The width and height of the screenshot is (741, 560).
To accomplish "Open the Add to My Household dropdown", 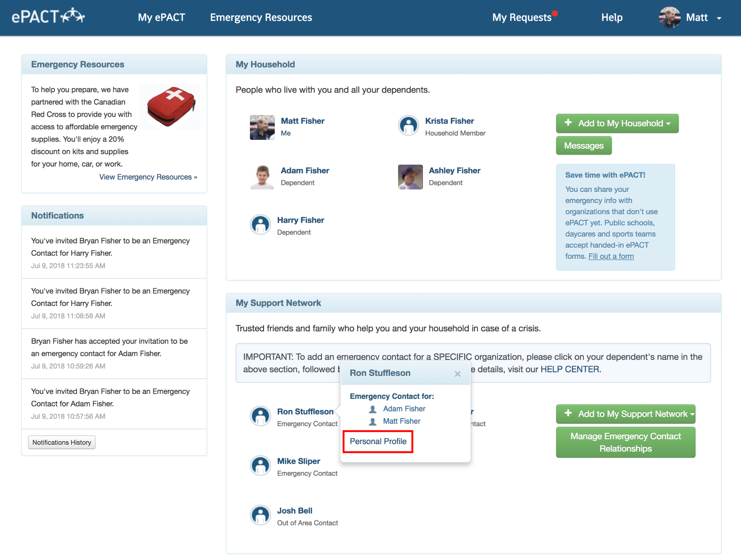I will (x=617, y=123).
